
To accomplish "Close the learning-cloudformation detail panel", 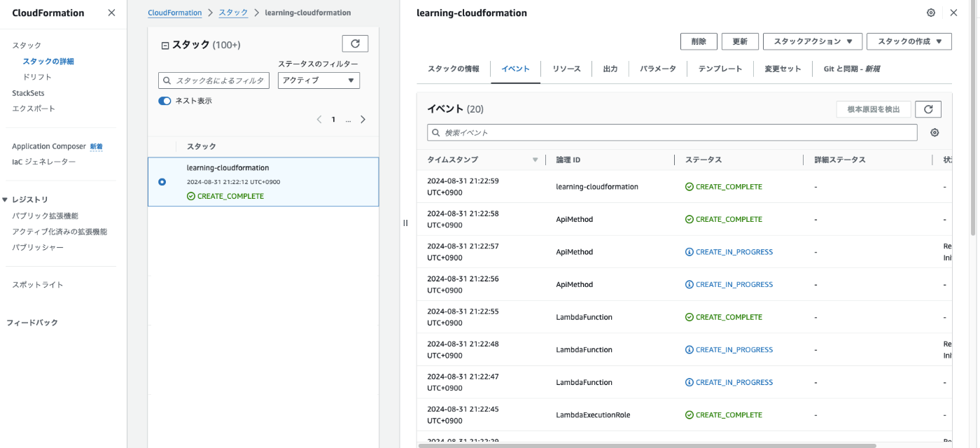I will pyautogui.click(x=953, y=13).
